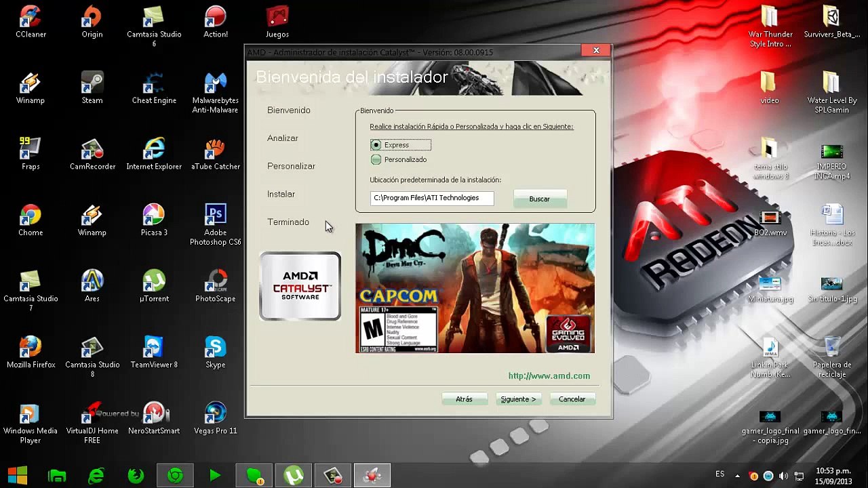Select the Camtasia Studio 7 shortcut
Viewport: 868px width, 488px height.
31,291
